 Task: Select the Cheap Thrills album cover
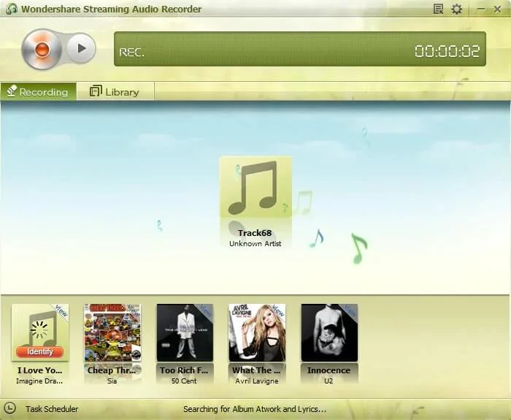(x=112, y=332)
